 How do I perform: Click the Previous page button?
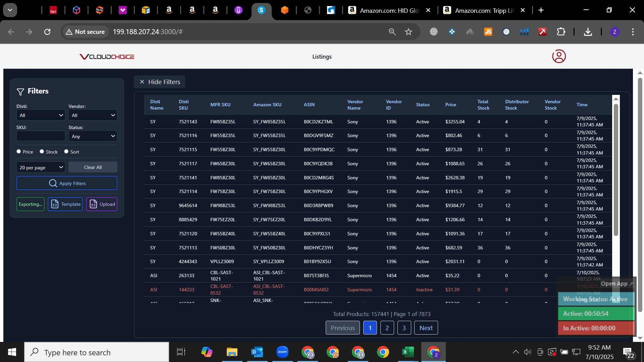point(343,328)
